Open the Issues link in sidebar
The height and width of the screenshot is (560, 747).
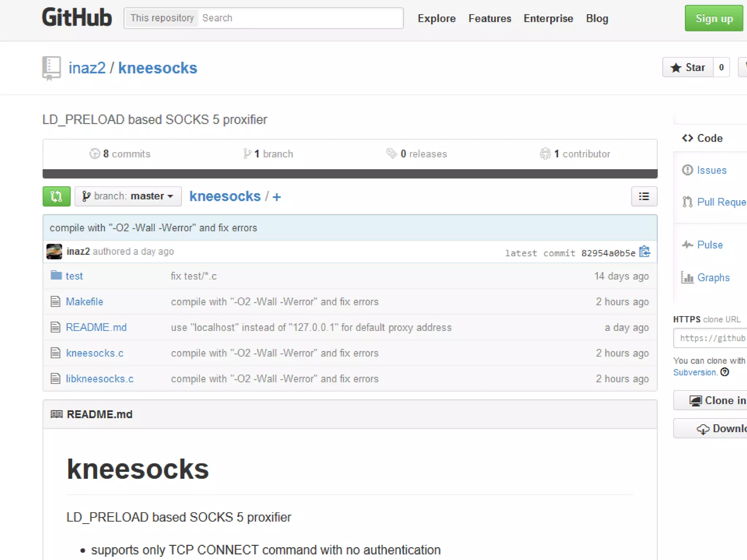click(x=712, y=170)
